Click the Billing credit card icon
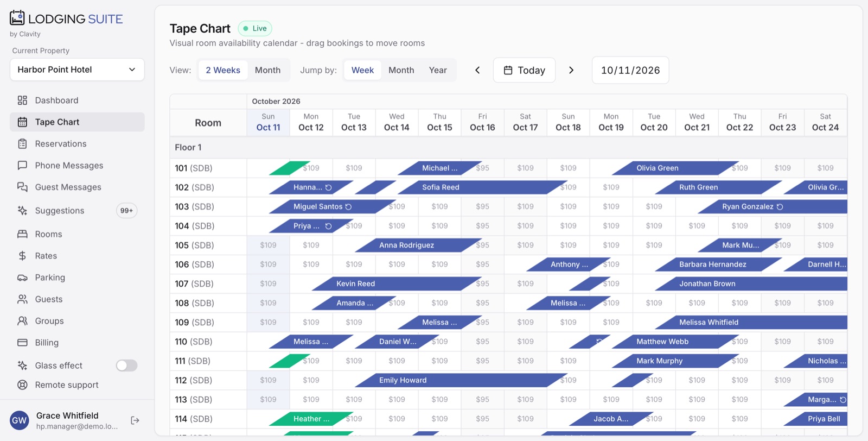 point(22,343)
